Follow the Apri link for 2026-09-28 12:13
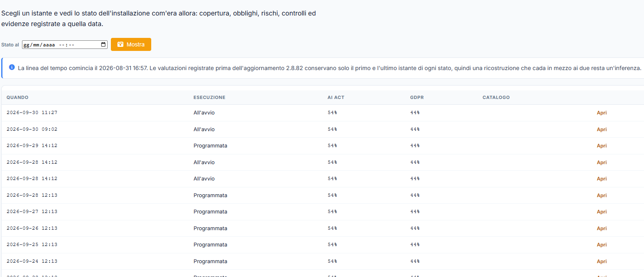This screenshot has width=644, height=277. point(602,196)
